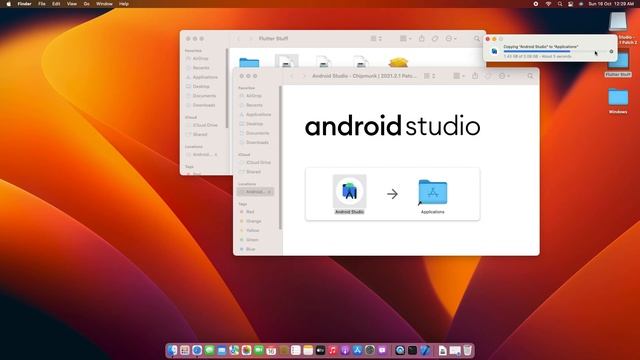Open the clock showing 12:29 AM

pyautogui.click(x=611, y=4)
